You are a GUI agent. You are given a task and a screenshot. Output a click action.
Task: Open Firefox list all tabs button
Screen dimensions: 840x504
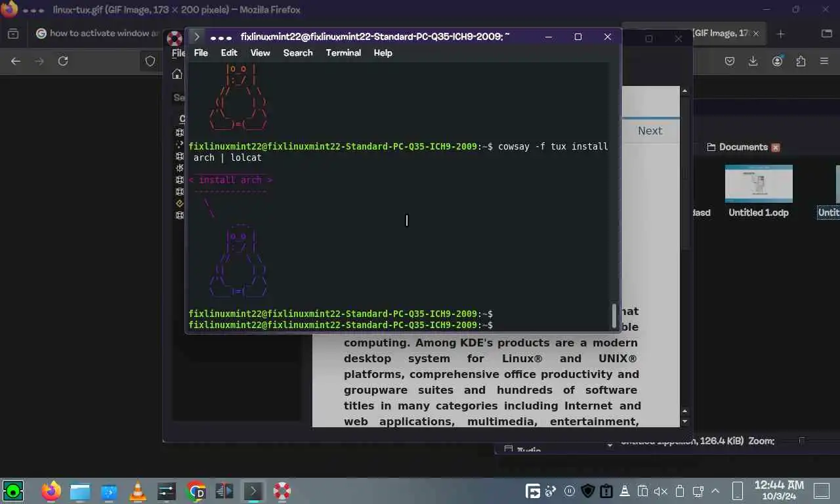click(x=827, y=33)
